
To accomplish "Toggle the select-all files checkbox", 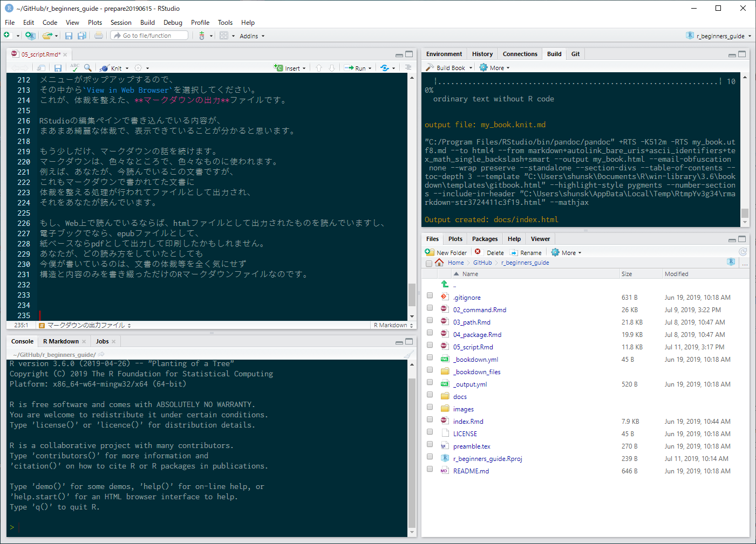I will pyautogui.click(x=429, y=264).
